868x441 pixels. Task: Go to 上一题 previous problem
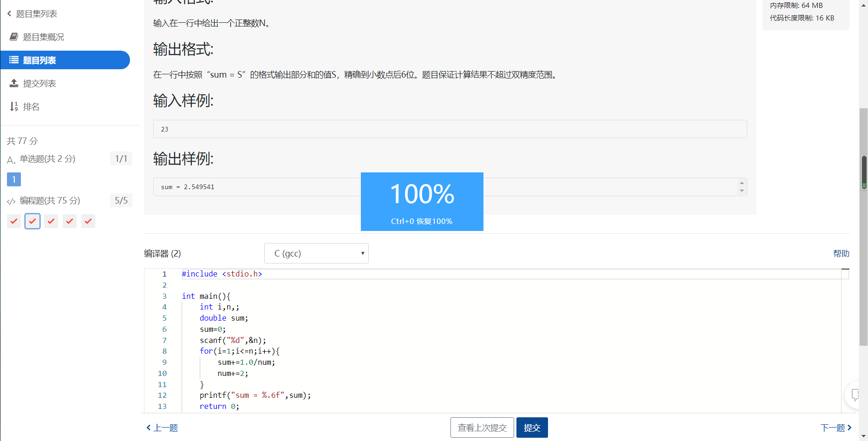coord(162,428)
